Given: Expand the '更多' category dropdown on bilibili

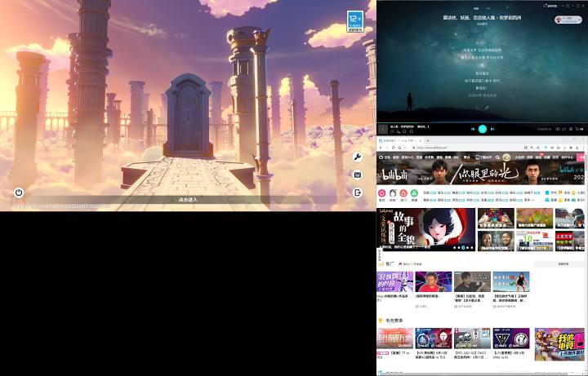Looking at the screenshot, I should click(x=528, y=198).
